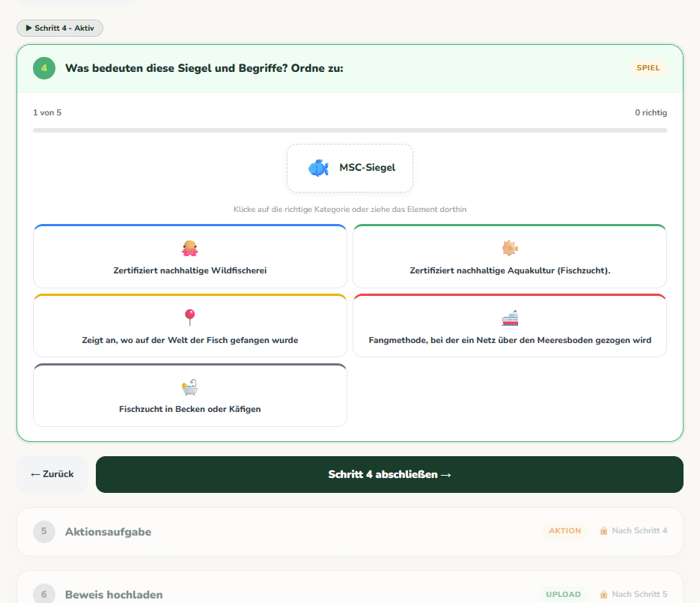Select the Zeigt an, wo der Fisch gefangen wurde card
The width and height of the screenshot is (700, 603).
point(190,326)
